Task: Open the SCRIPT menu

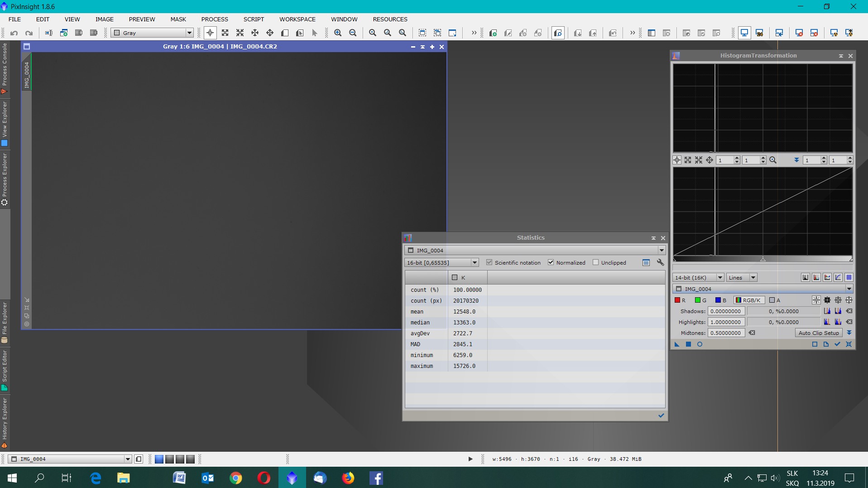Action: click(254, 19)
